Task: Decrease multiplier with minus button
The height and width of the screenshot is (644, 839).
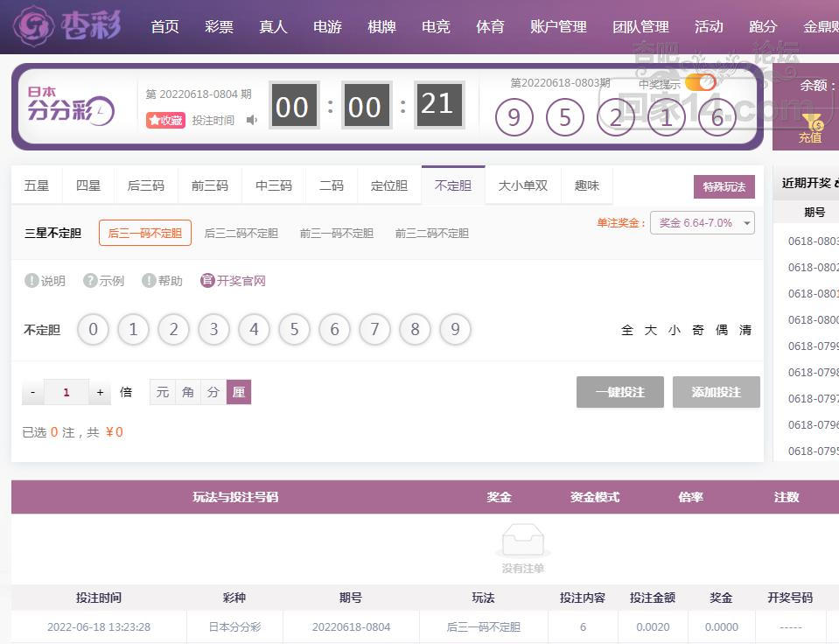Action: point(33,392)
